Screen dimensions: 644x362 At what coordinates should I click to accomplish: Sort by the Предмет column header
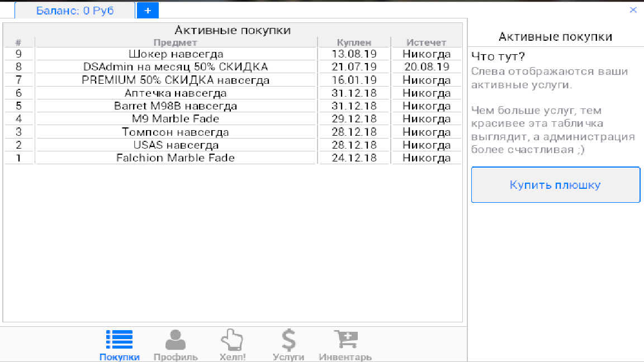point(176,42)
